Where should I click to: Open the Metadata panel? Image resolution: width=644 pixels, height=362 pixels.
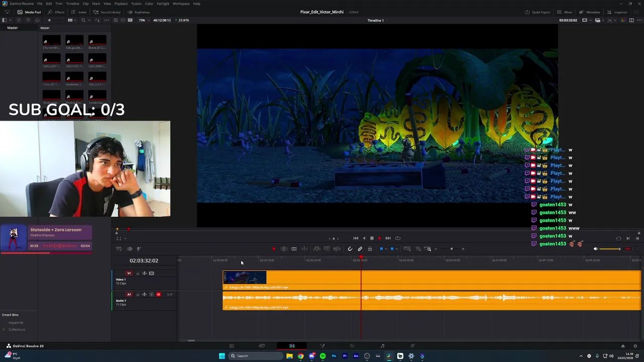pos(590,12)
